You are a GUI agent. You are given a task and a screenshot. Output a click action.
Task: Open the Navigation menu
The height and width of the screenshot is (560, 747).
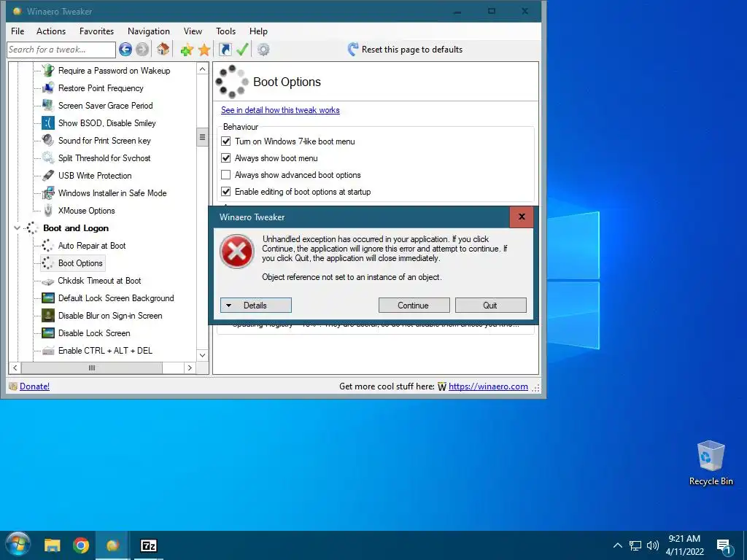(149, 31)
